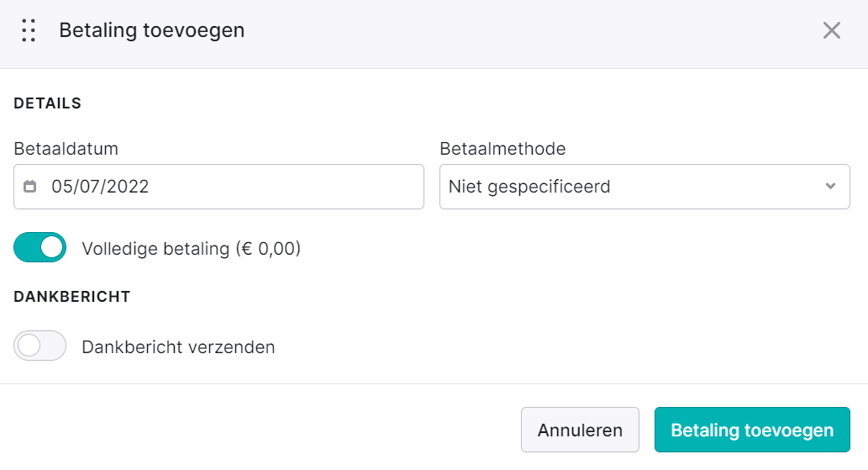
Task: Click the chevron arrow in Betaalmethode
Action: 830,187
